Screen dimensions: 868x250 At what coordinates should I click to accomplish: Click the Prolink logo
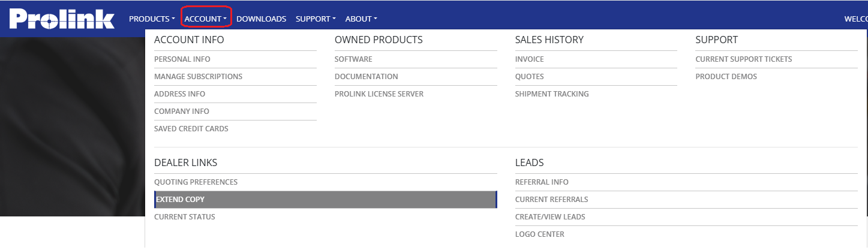tap(62, 19)
